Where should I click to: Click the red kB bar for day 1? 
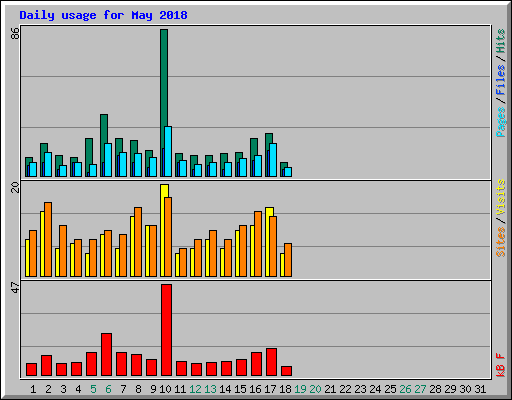[x=31, y=369]
